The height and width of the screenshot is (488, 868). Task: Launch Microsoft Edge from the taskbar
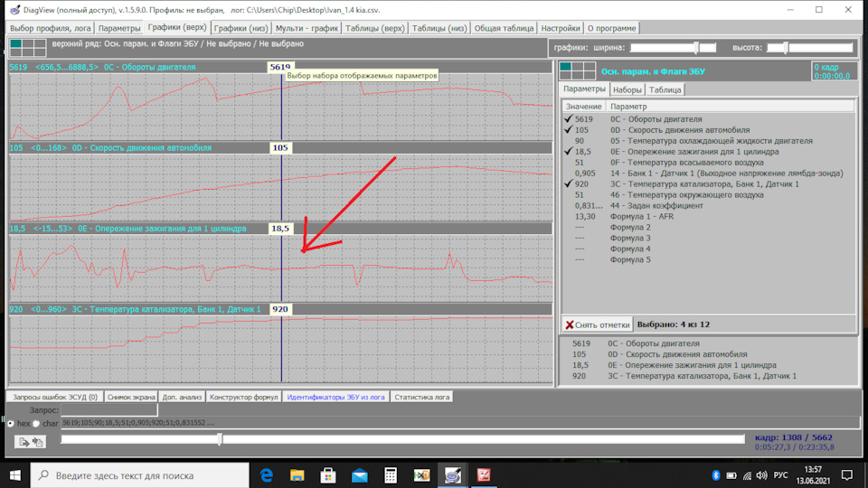coord(266,475)
